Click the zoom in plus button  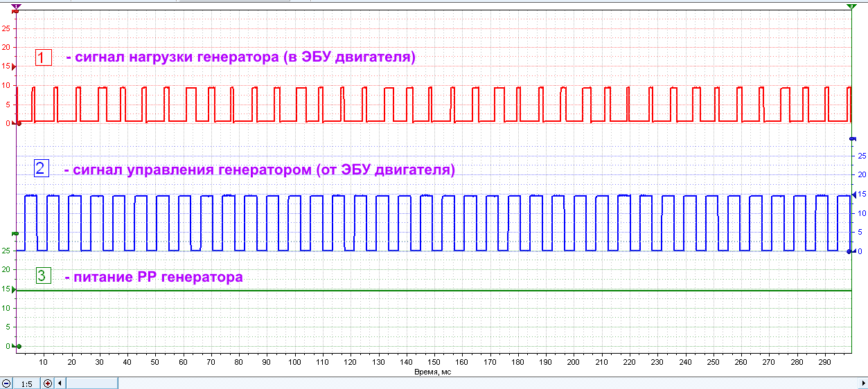[x=48, y=383]
